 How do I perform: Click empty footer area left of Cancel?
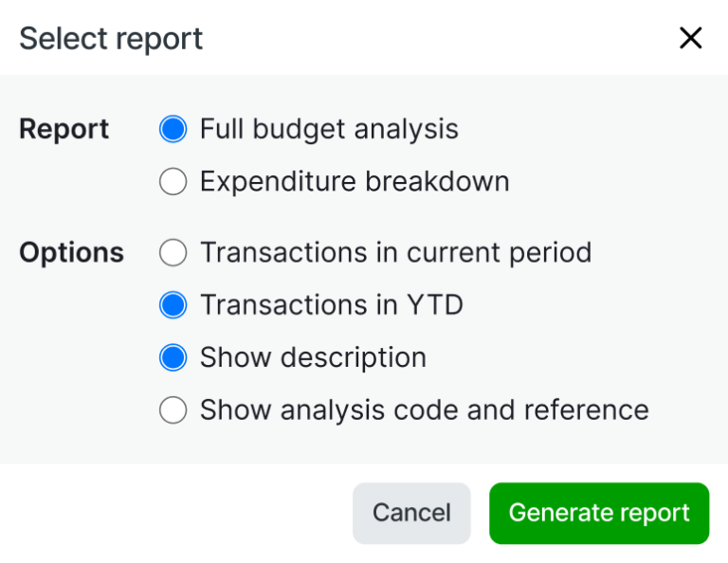click(171, 513)
